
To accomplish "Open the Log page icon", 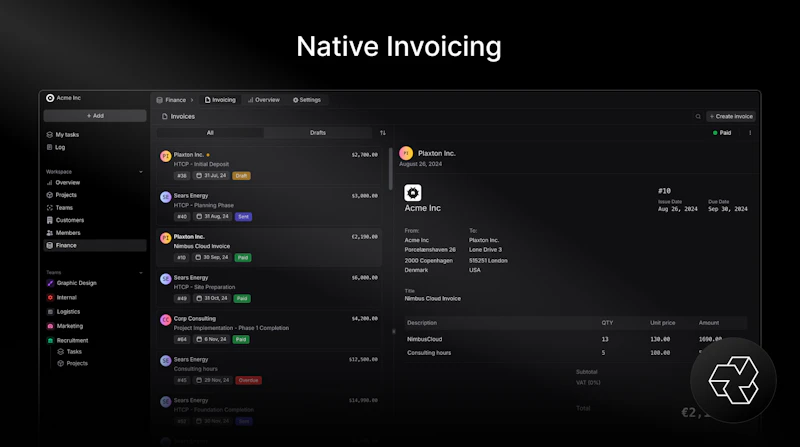I will coord(49,147).
